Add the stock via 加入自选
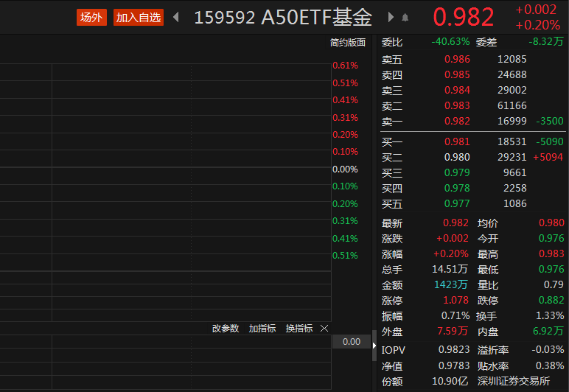Screen dimensions: 569x392 click(139, 18)
